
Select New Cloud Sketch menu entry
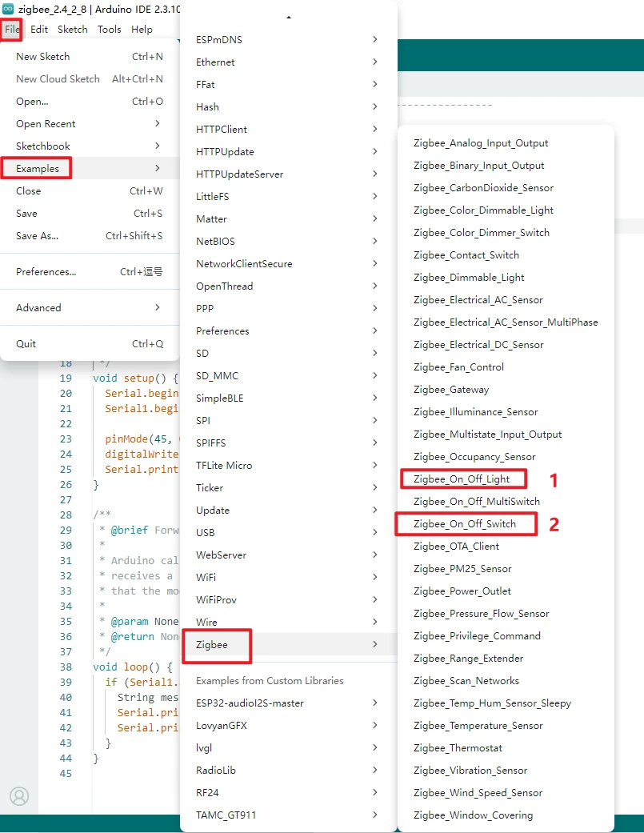(x=90, y=78)
